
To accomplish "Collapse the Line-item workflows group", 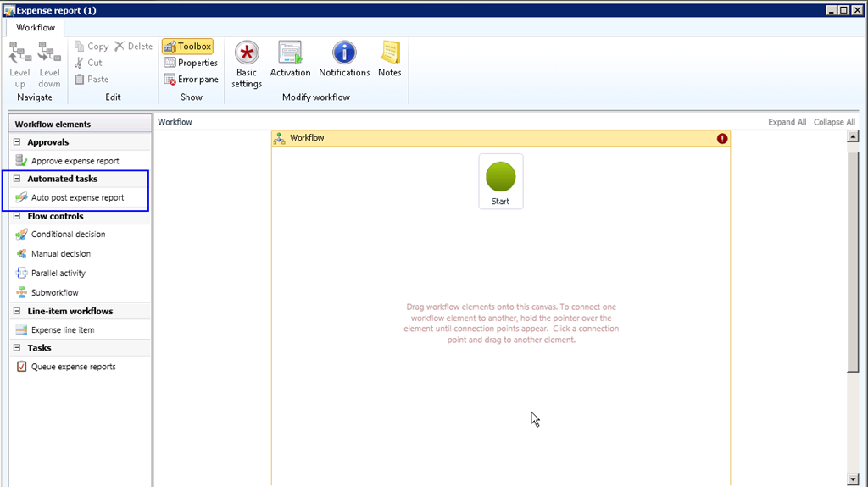I will point(17,312).
